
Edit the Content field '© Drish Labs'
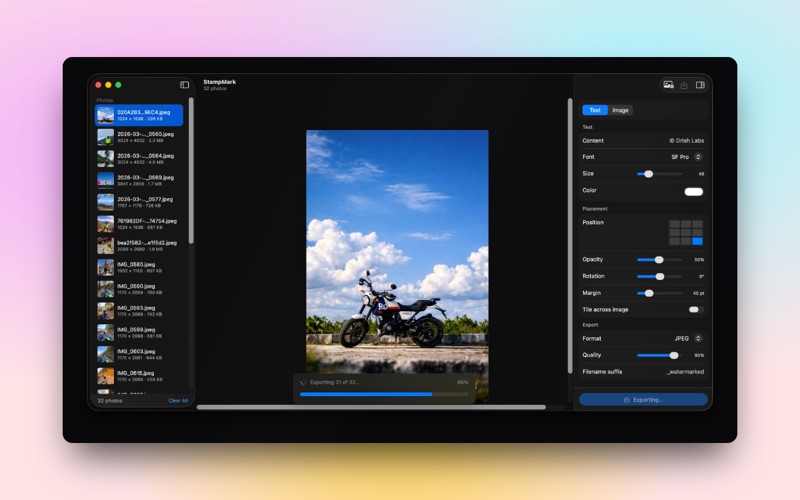(686, 141)
